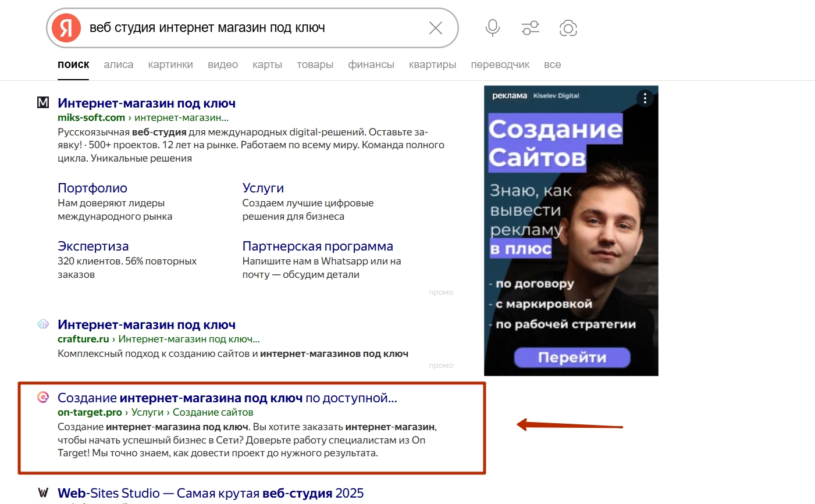
Task: Open miks-soft Интернет-магазин под ключ result title
Action: pyautogui.click(x=147, y=103)
